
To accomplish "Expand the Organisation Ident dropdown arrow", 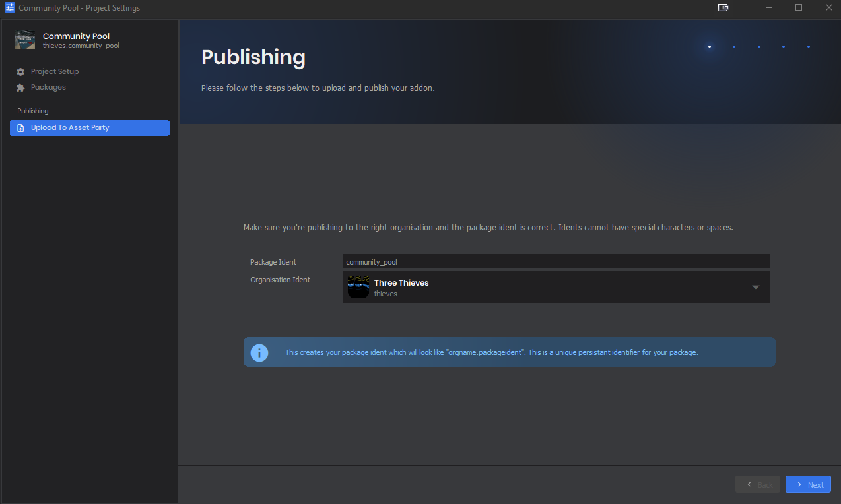I will 756,287.
